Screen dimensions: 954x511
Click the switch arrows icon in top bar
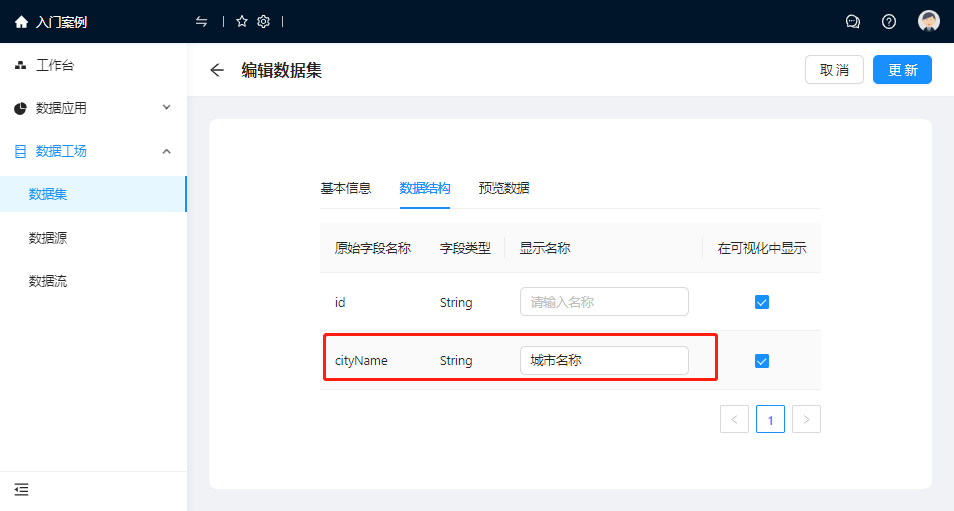click(202, 22)
